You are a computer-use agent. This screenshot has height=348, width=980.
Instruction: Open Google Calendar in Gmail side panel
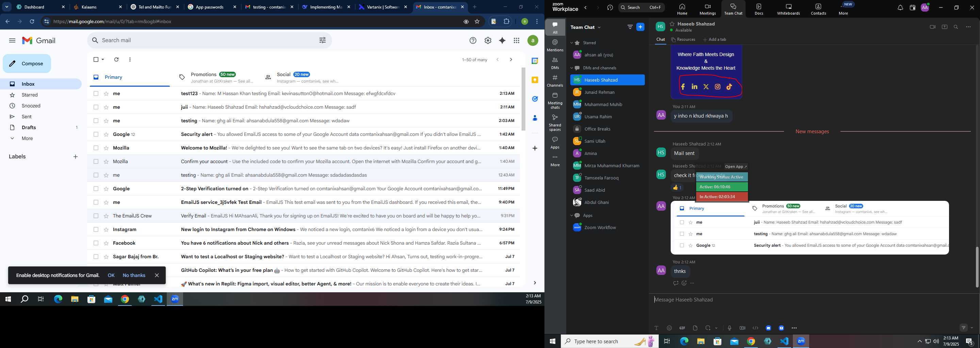point(535,61)
